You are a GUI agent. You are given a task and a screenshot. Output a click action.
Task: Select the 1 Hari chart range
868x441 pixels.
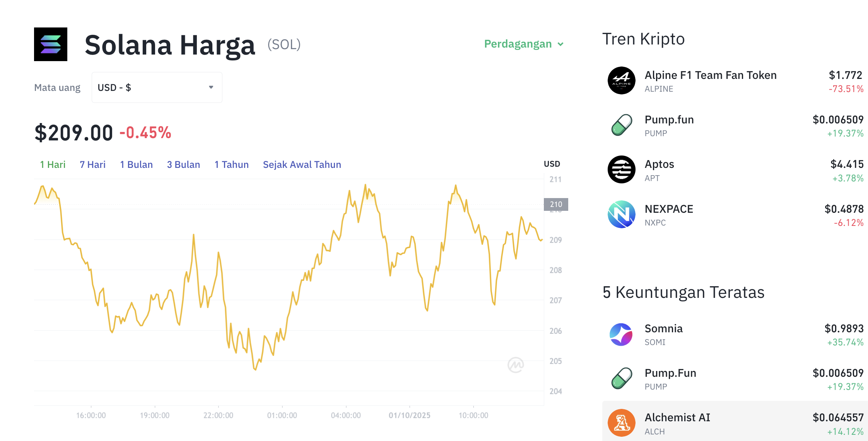(53, 165)
